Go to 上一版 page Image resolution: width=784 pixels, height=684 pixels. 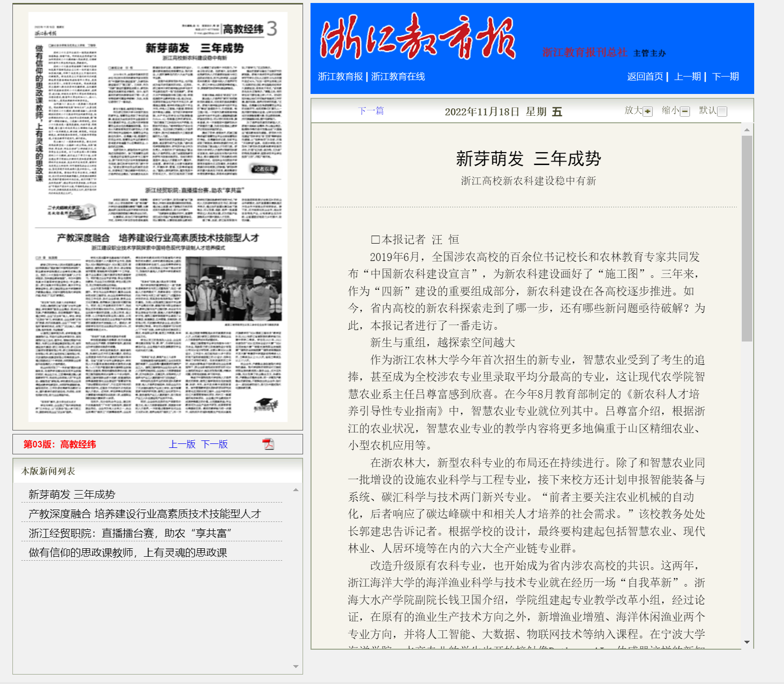pyautogui.click(x=182, y=444)
